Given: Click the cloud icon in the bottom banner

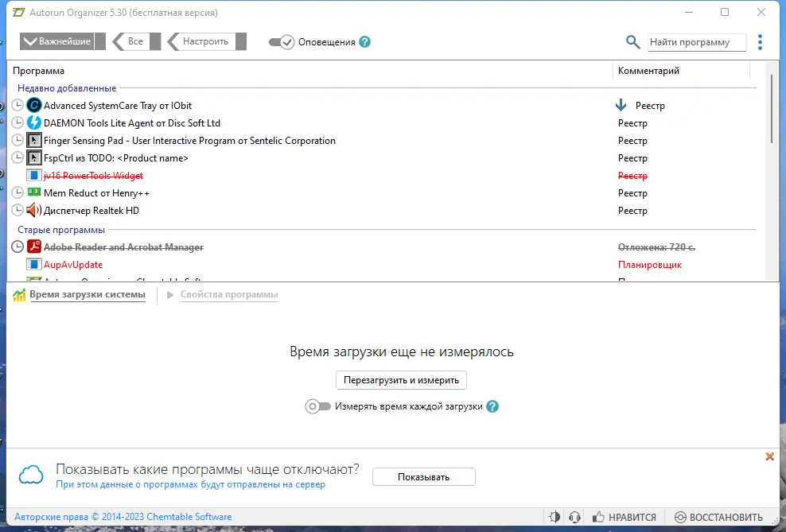Looking at the screenshot, I should click(31, 475).
